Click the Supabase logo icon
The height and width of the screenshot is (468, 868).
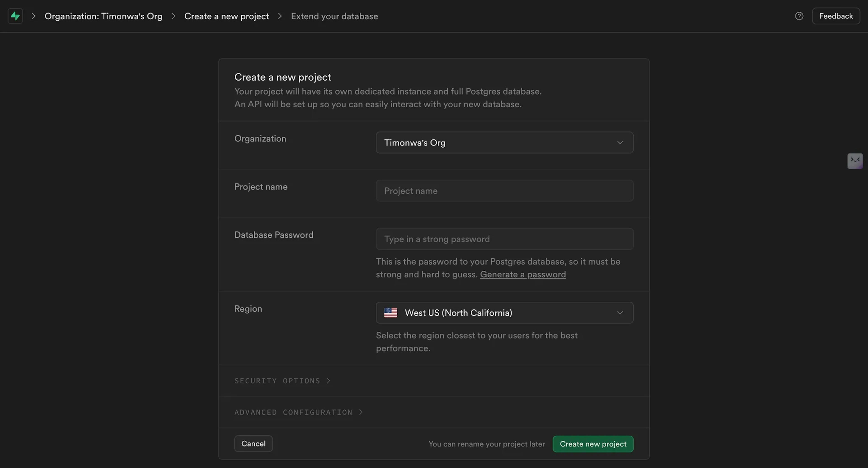15,16
